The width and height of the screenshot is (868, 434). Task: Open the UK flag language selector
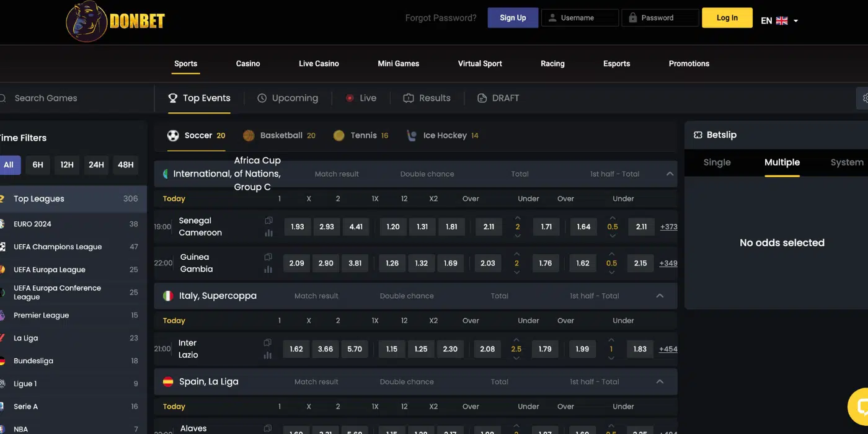click(x=782, y=20)
